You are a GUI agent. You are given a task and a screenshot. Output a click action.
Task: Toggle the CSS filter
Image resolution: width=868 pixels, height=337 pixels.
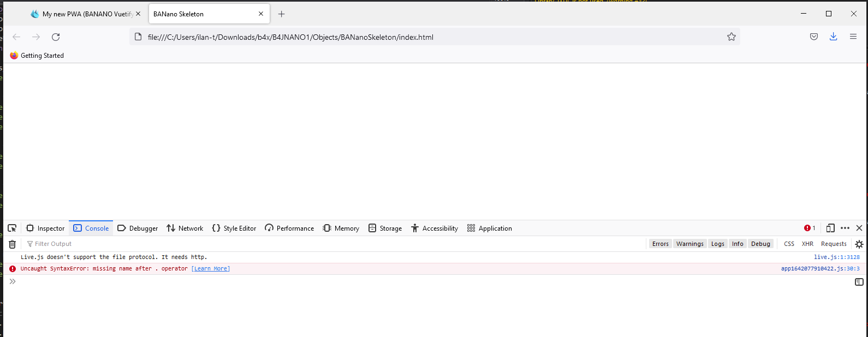[789, 244]
